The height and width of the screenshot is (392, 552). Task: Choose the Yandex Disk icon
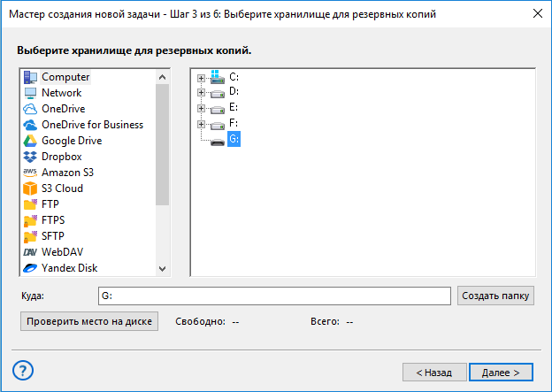31,268
